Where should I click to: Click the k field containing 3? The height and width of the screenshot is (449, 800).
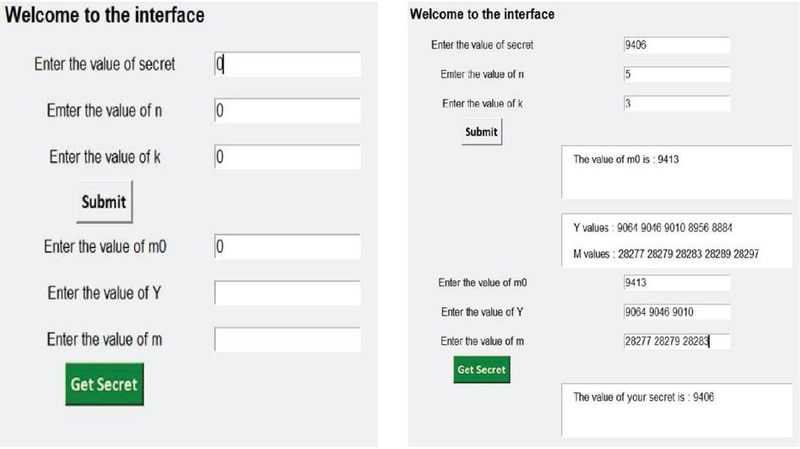(x=675, y=103)
